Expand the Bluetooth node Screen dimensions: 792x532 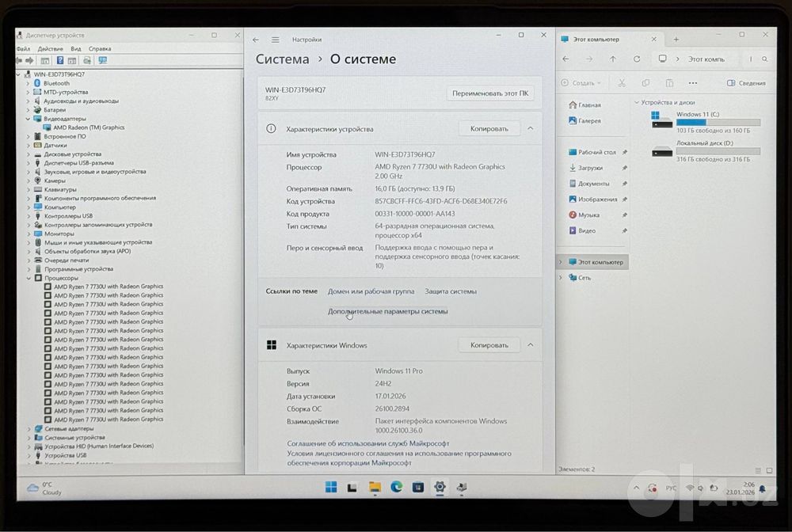[x=29, y=83]
